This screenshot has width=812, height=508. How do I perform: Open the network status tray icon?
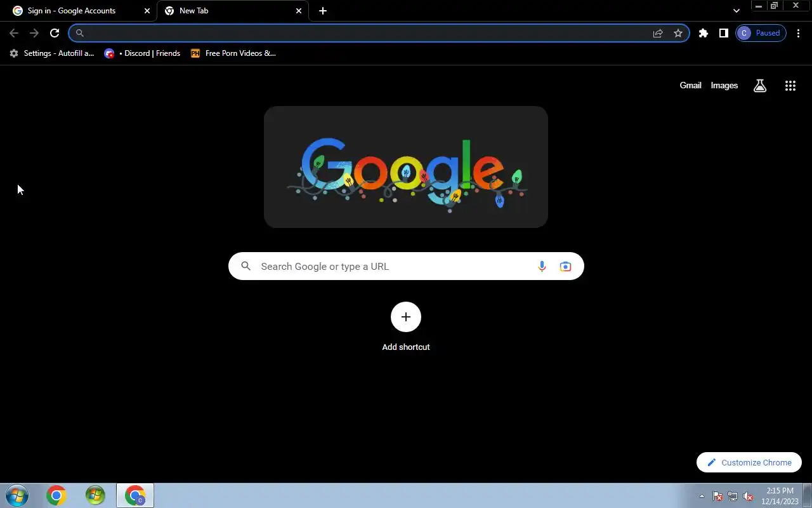(x=733, y=496)
